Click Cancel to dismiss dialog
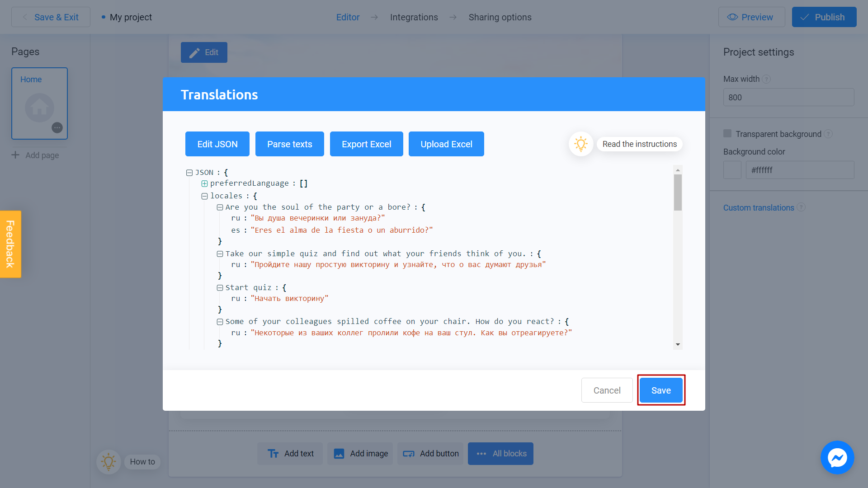Viewport: 868px width, 488px height. (607, 390)
